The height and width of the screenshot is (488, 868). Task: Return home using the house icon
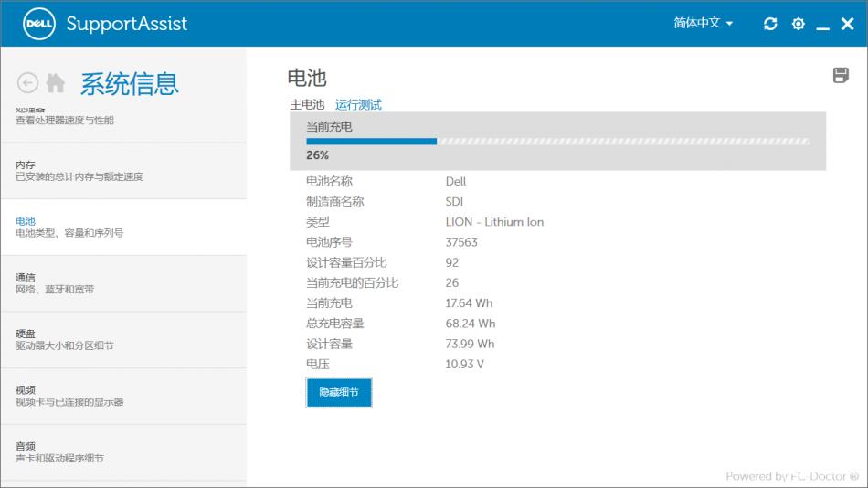click(56, 83)
